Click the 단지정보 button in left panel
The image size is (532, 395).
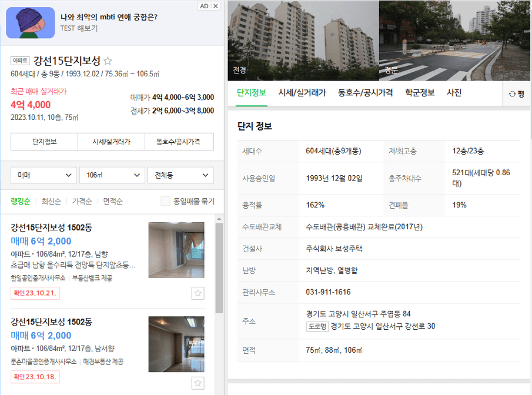pyautogui.click(x=45, y=142)
